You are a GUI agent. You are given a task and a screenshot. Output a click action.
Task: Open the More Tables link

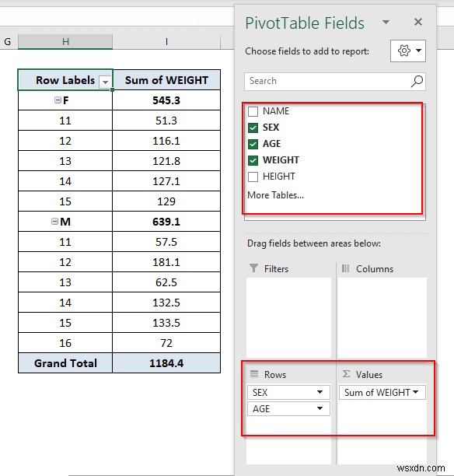tap(275, 195)
